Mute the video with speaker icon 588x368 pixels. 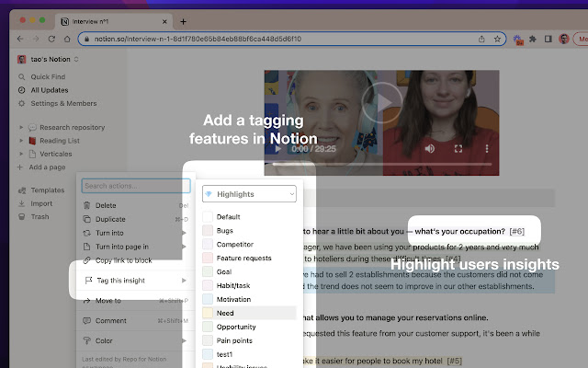pyautogui.click(x=430, y=149)
